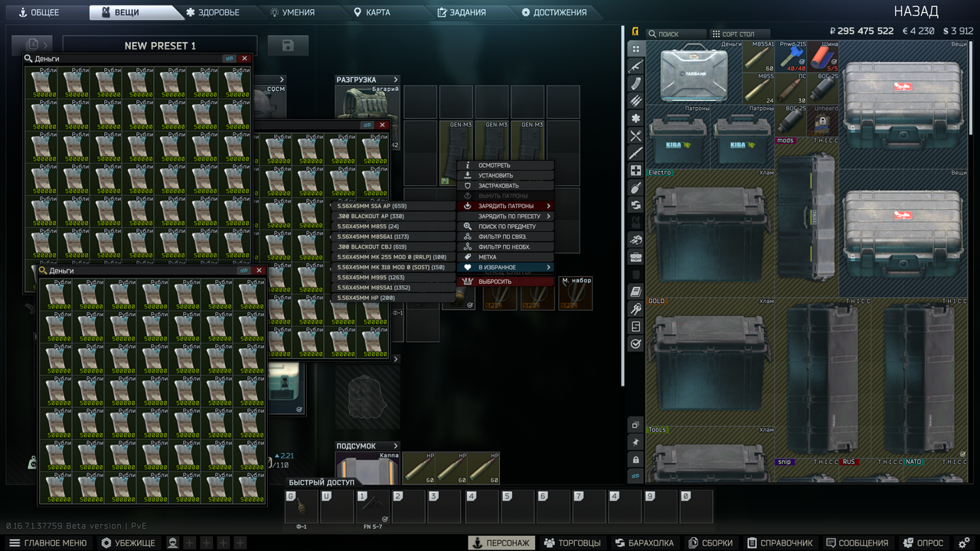Select the ПС ammo stack of 30

[x=792, y=90]
